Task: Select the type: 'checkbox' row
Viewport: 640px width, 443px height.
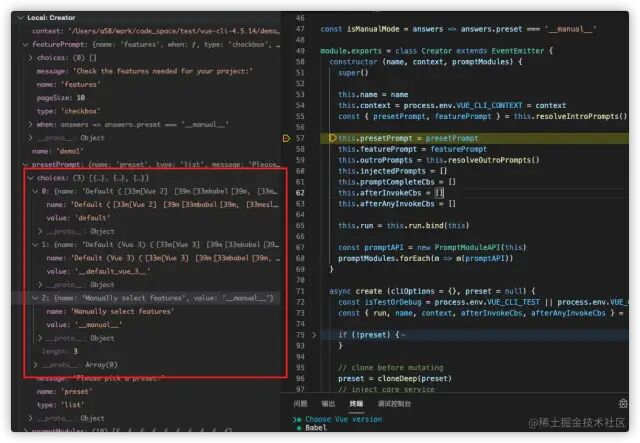Action: [68, 111]
